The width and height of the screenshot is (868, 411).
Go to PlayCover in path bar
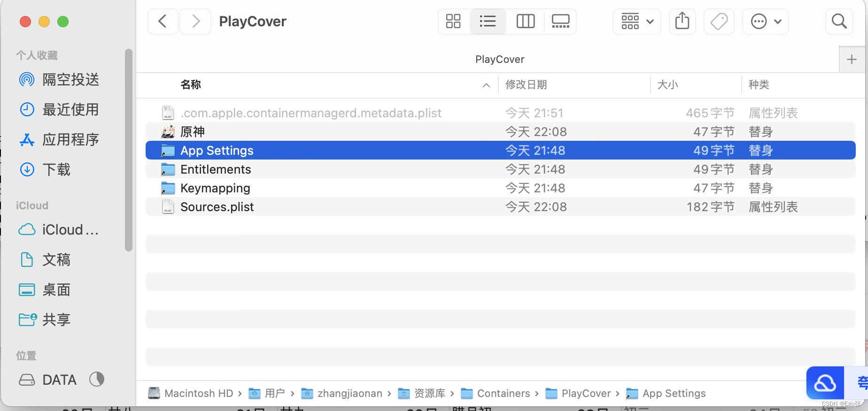click(x=578, y=393)
